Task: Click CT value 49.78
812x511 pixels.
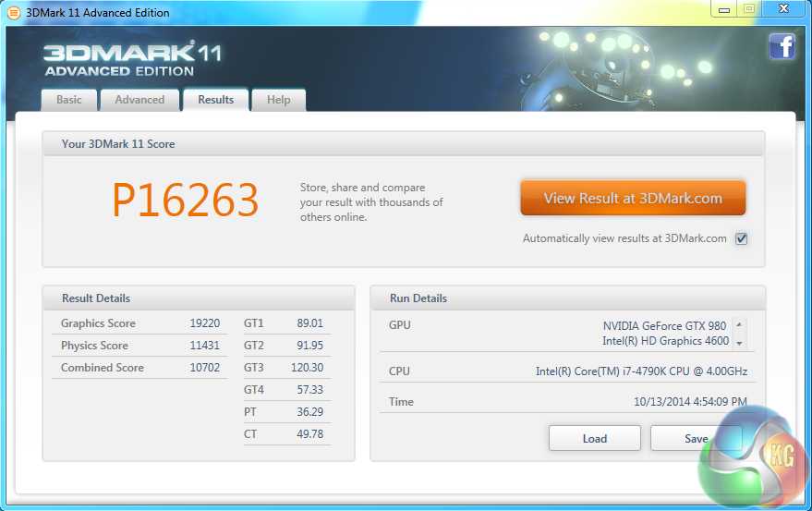Action: [309, 433]
